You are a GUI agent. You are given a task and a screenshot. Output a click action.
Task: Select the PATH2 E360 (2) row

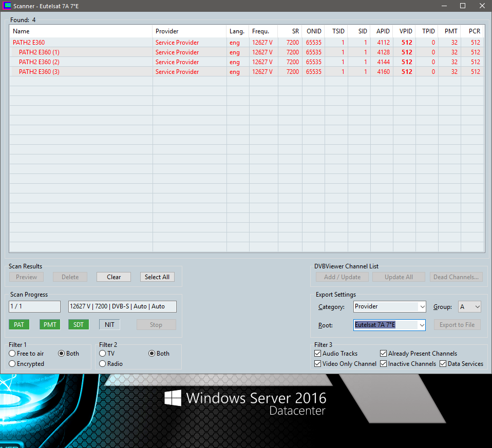pos(247,62)
